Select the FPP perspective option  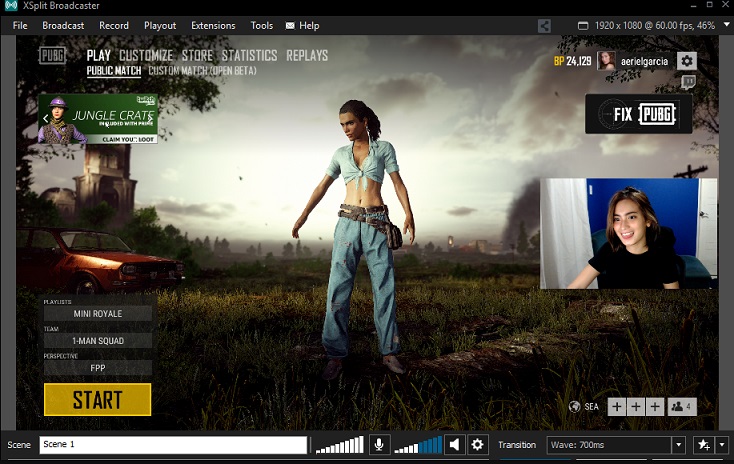[98, 368]
